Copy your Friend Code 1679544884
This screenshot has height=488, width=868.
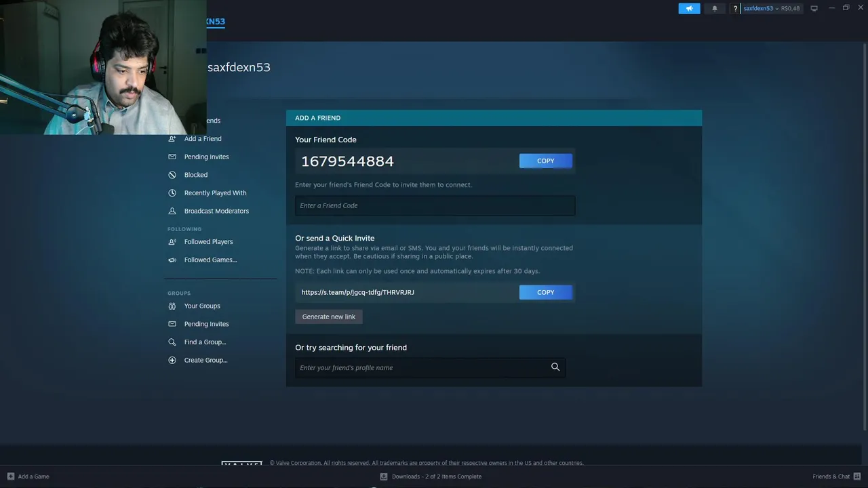pyautogui.click(x=546, y=161)
